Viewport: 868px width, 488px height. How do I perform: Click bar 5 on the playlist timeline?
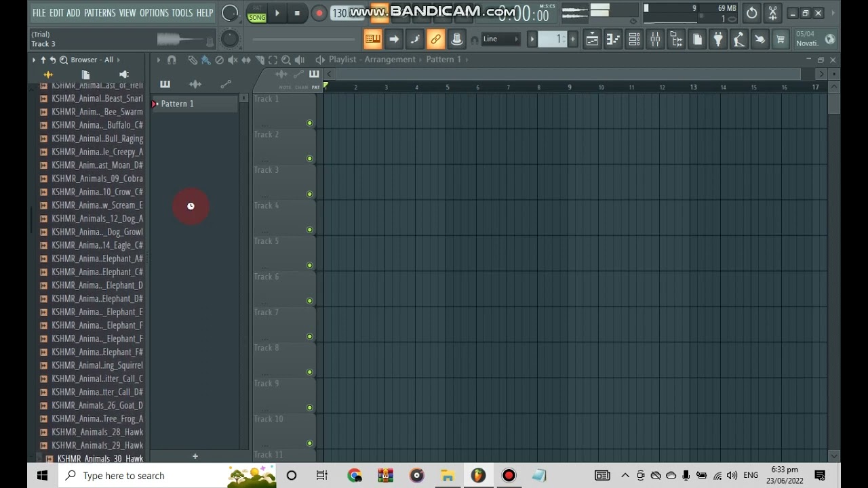[x=448, y=87]
